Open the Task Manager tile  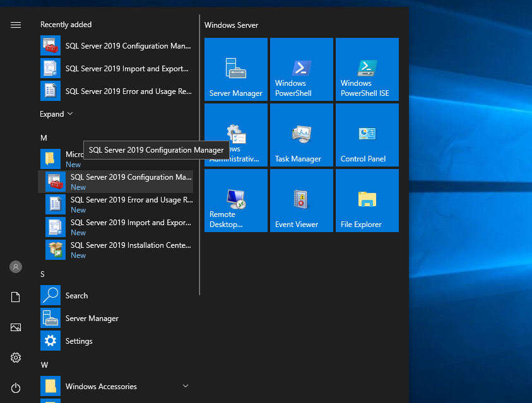pyautogui.click(x=302, y=135)
